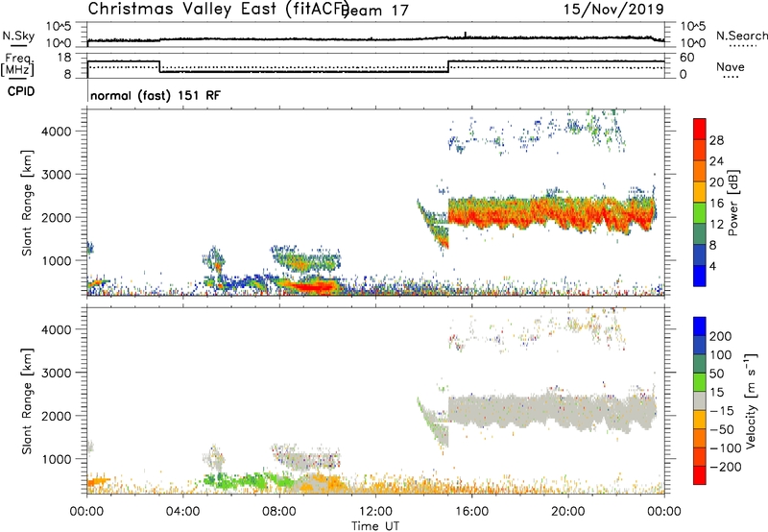
Task: Click the 'Beam 17' label
Action: 375,11
